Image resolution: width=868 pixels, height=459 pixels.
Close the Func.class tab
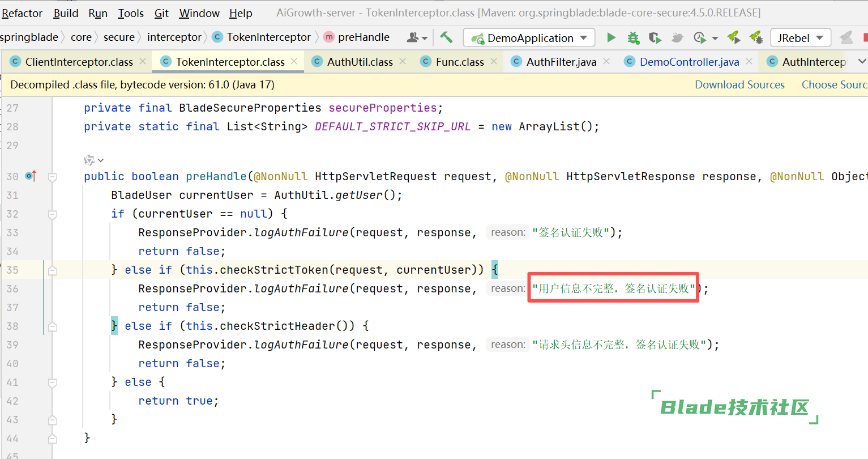[x=494, y=61]
